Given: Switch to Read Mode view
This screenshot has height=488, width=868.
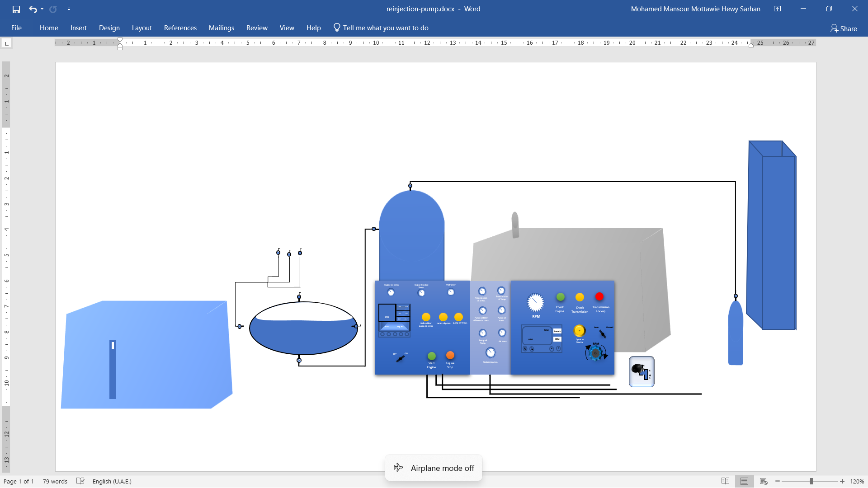Looking at the screenshot, I should (725, 481).
